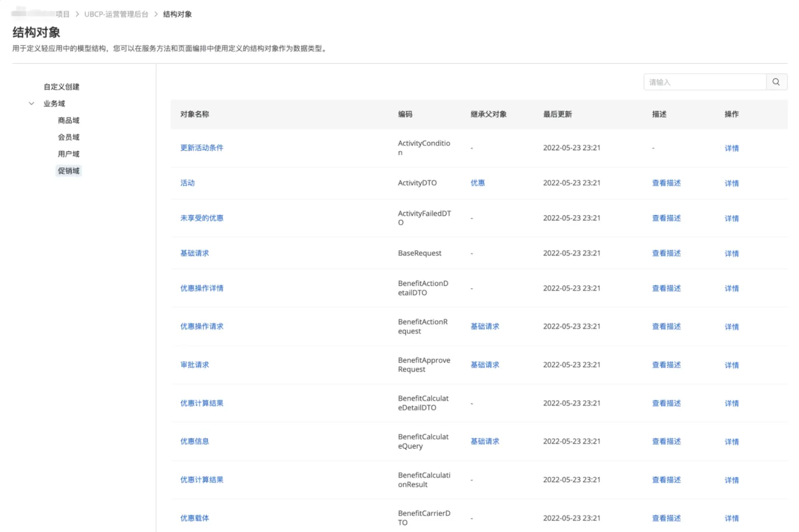
Task: Click the 最后更新 column header
Action: point(558,114)
